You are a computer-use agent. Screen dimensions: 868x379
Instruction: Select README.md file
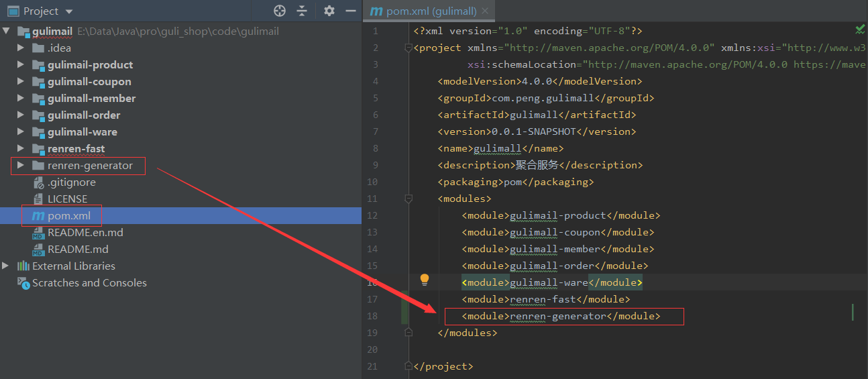tap(78, 250)
